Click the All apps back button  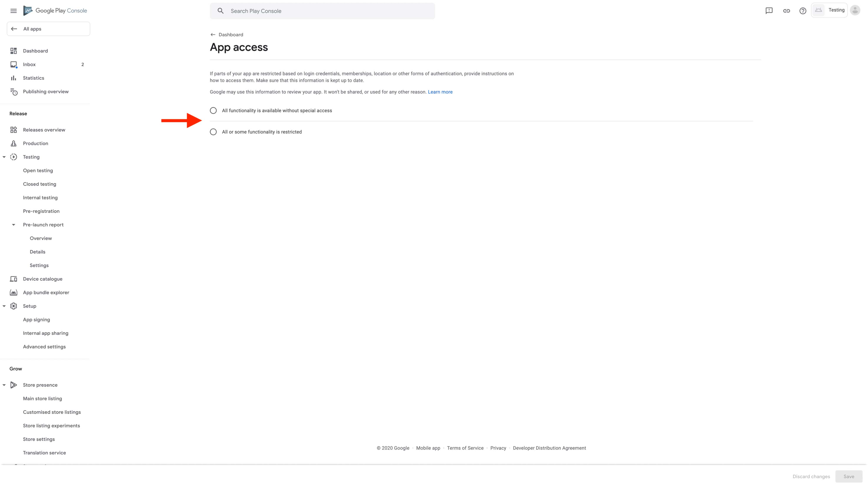tap(49, 29)
